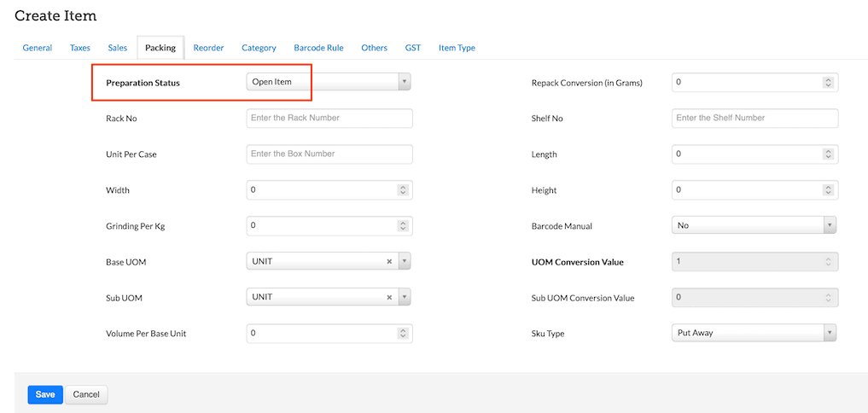The width and height of the screenshot is (868, 413).
Task: Click the Width field spinner arrows
Action: point(404,189)
